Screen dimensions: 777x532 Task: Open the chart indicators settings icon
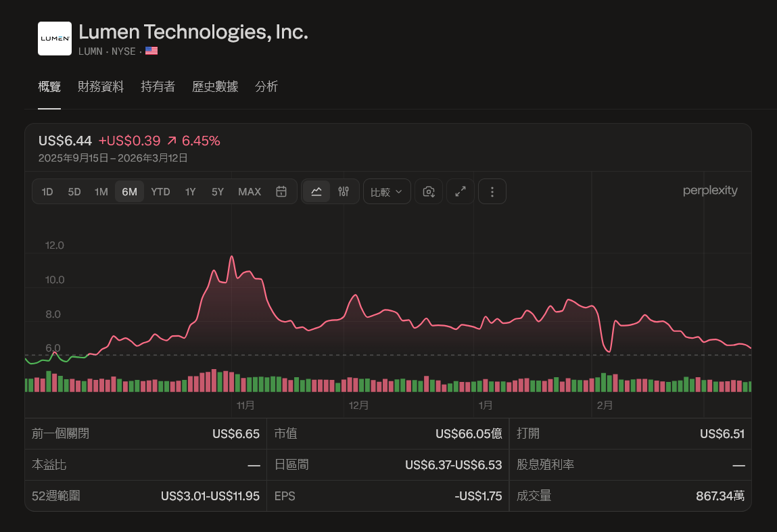(344, 192)
